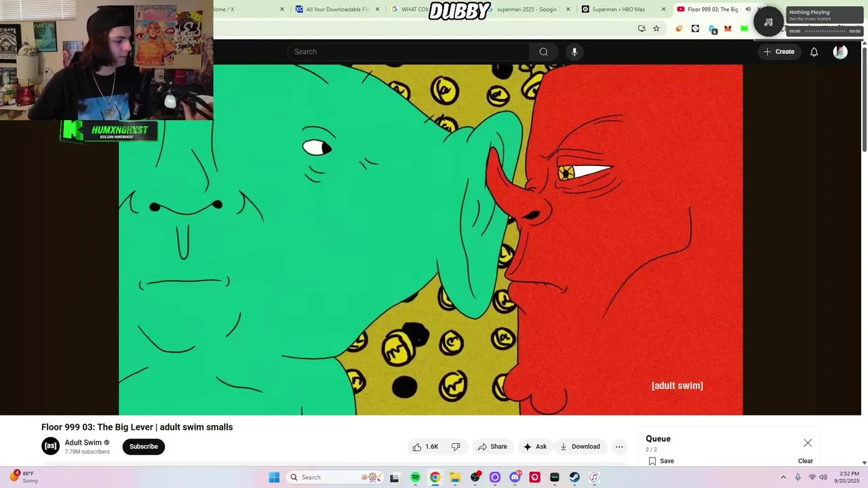Open the red circle app on taskbar

tap(534, 477)
